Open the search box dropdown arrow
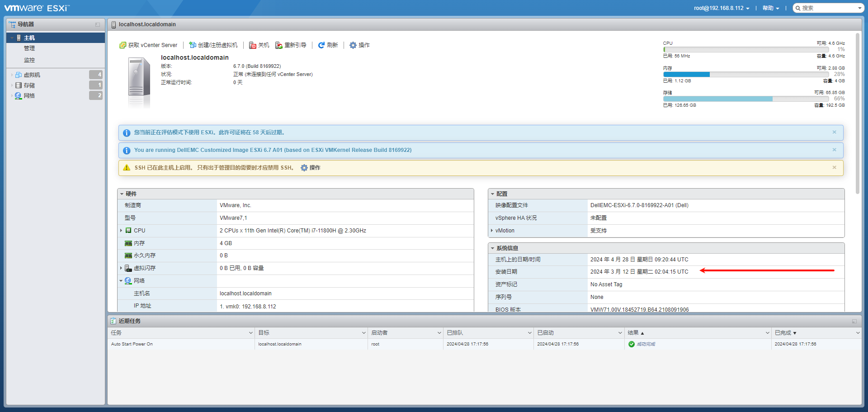Screen dimensions: 868x412 pos(860,8)
